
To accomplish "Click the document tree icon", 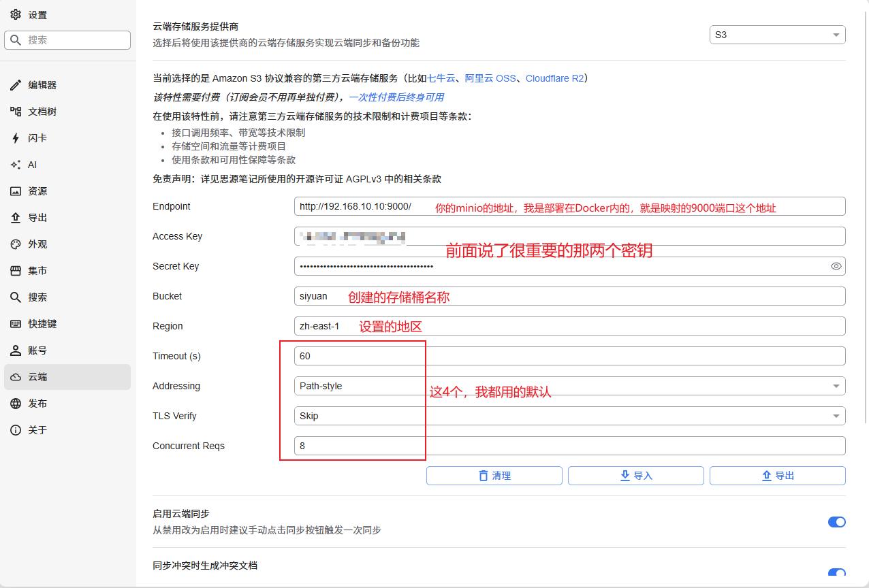I will (16, 112).
